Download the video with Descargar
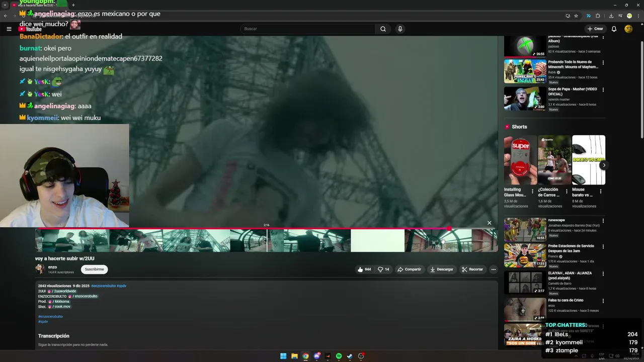The height and width of the screenshot is (362, 644). point(441,269)
